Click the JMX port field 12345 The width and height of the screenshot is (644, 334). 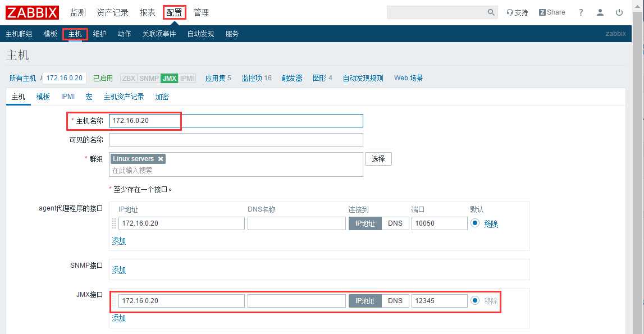click(439, 301)
